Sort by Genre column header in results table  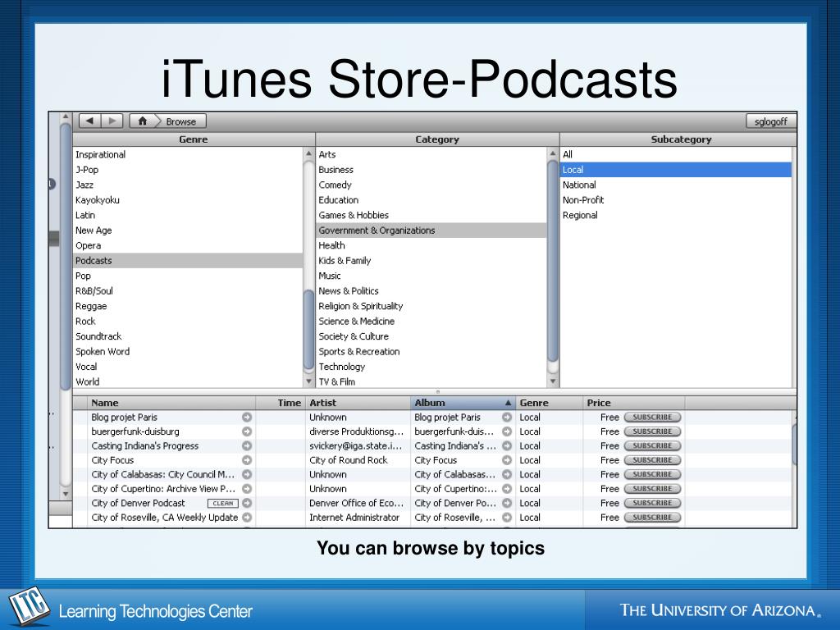coord(549,403)
